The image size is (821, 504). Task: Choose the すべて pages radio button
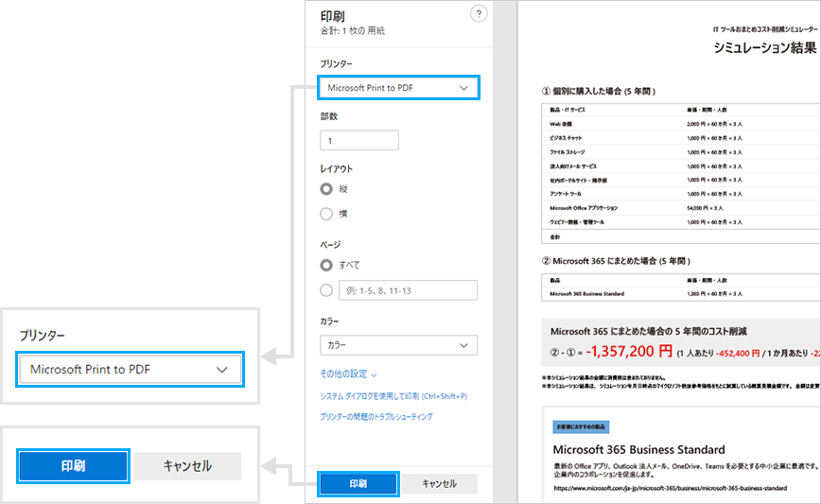(x=327, y=265)
